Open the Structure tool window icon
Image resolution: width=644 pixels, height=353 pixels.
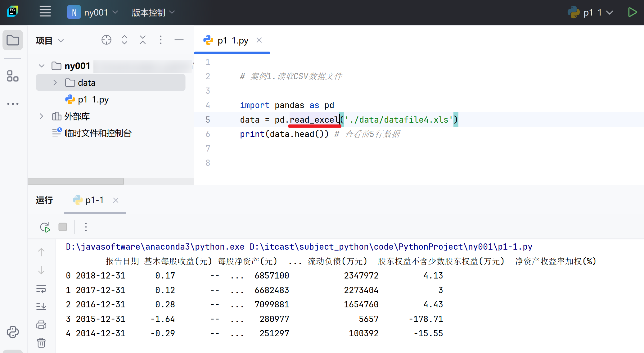[13, 76]
